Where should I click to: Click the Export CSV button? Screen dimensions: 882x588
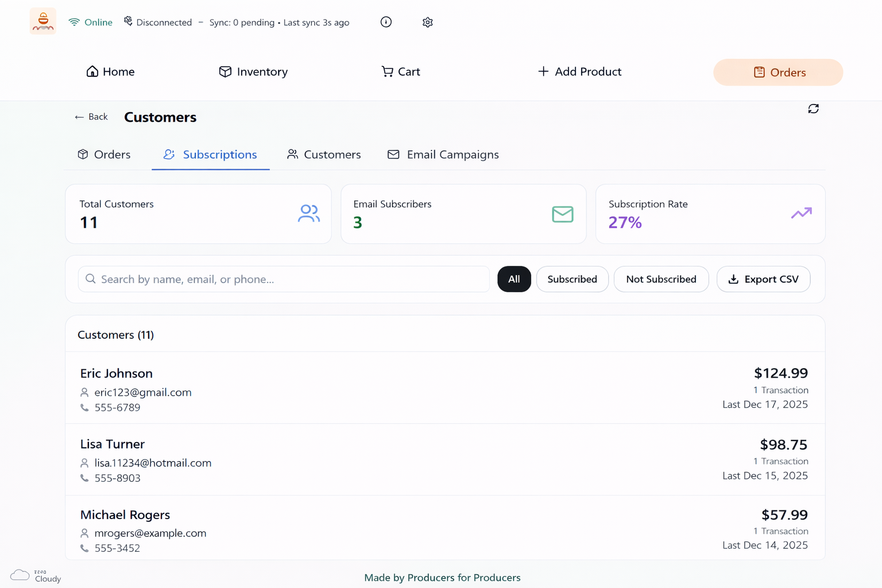[764, 279]
